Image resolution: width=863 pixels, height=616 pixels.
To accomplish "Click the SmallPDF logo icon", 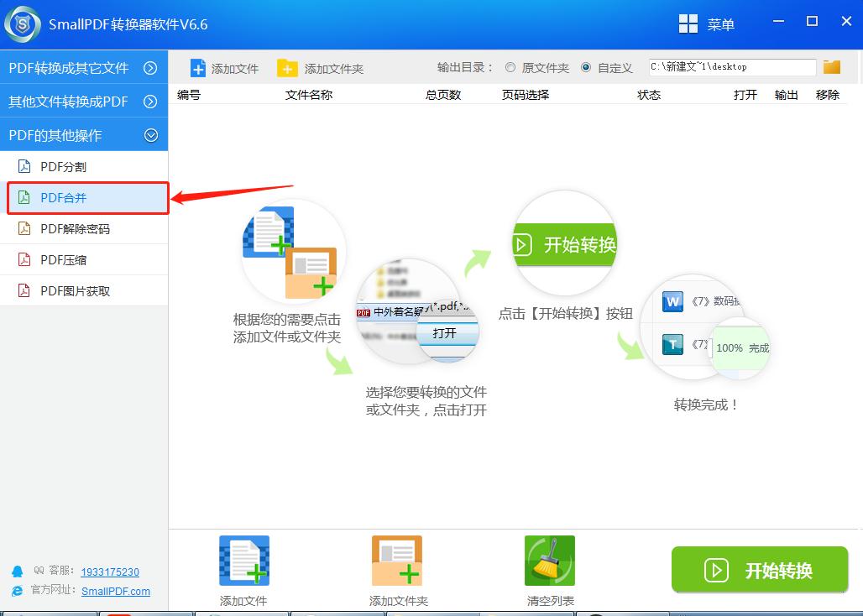I will click(x=21, y=23).
